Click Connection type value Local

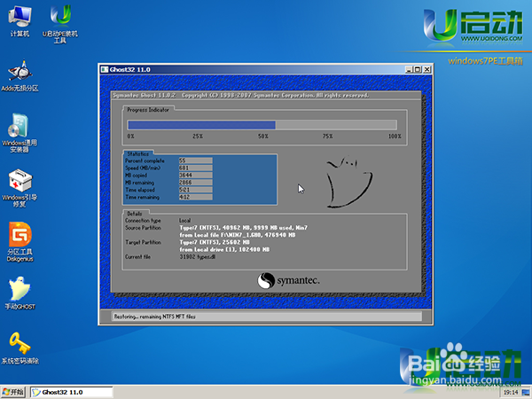coord(185,221)
